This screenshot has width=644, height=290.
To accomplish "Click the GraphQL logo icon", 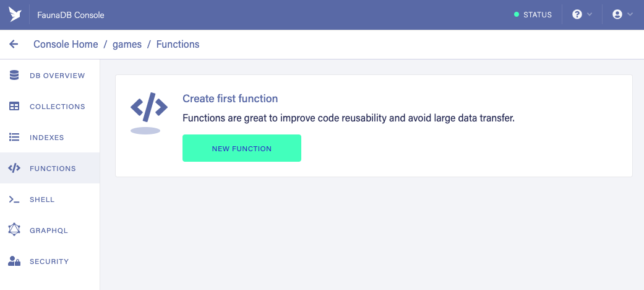I will click(14, 230).
